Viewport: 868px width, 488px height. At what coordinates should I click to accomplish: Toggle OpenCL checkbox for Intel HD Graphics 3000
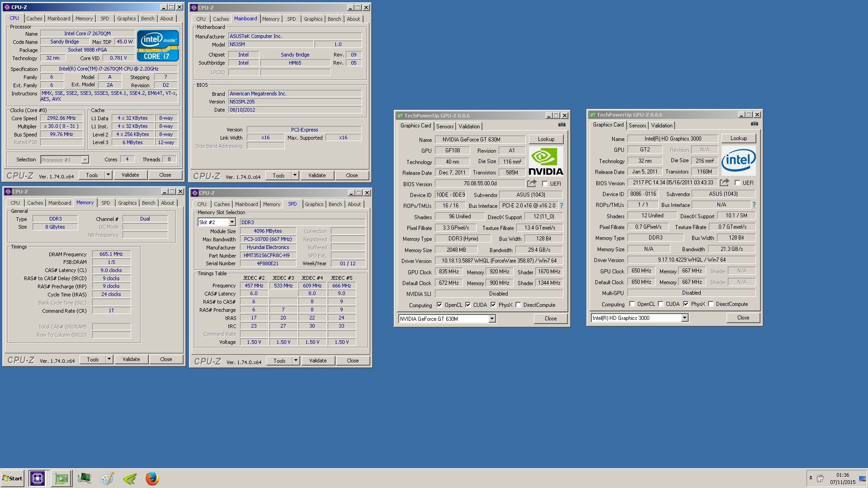pyautogui.click(x=632, y=304)
